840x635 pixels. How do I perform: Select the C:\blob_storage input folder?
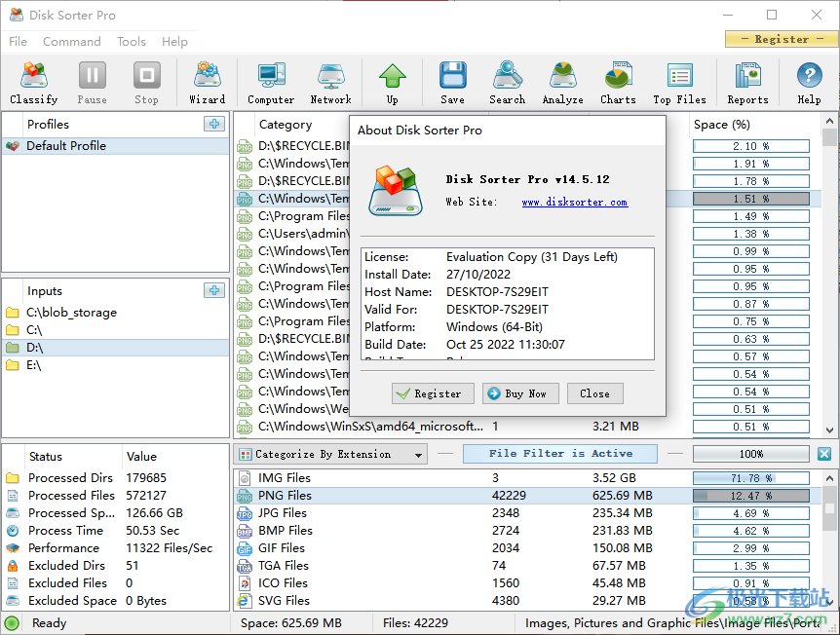click(116, 313)
